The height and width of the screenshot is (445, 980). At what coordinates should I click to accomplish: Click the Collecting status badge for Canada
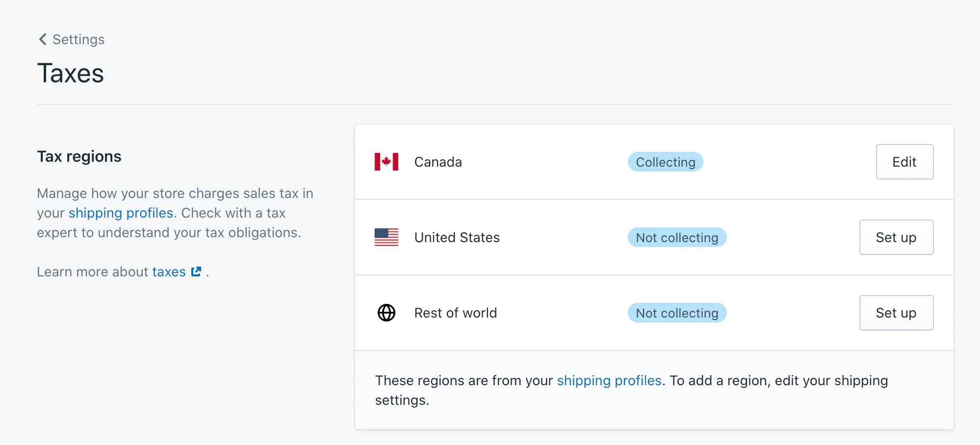click(x=665, y=162)
